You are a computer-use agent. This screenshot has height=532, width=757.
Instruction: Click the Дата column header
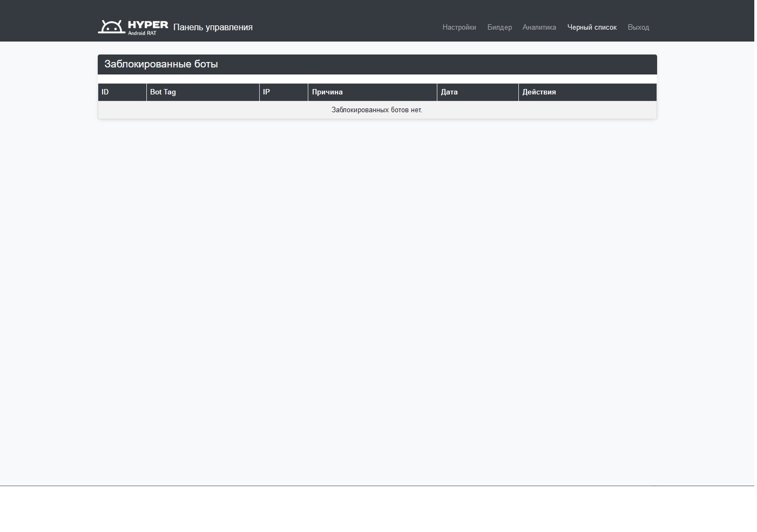449,92
